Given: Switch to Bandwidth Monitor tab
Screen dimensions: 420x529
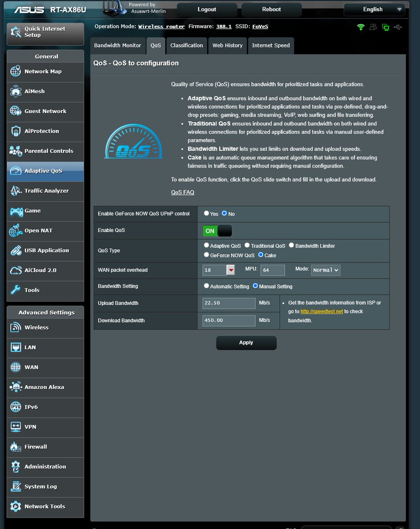Looking at the screenshot, I should tap(118, 45).
